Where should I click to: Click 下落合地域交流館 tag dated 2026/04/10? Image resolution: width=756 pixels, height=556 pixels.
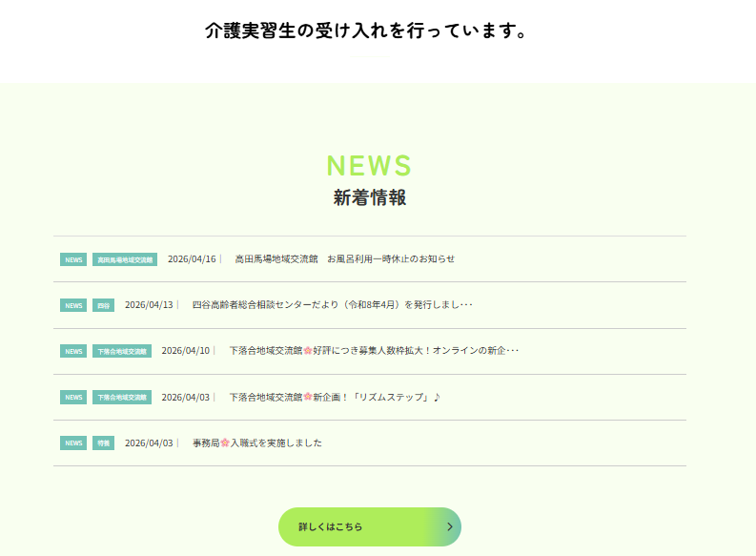point(122,351)
